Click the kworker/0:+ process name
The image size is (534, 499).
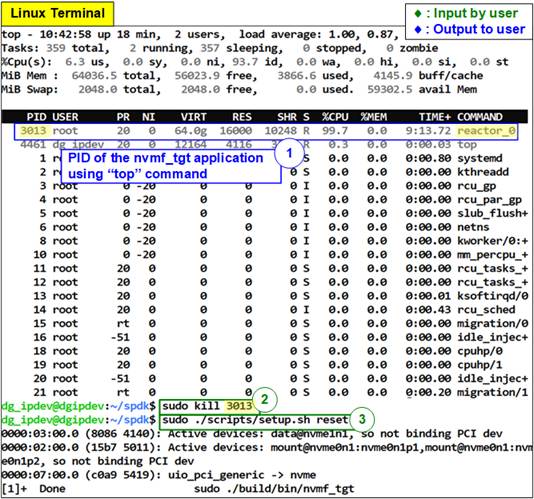click(x=492, y=241)
